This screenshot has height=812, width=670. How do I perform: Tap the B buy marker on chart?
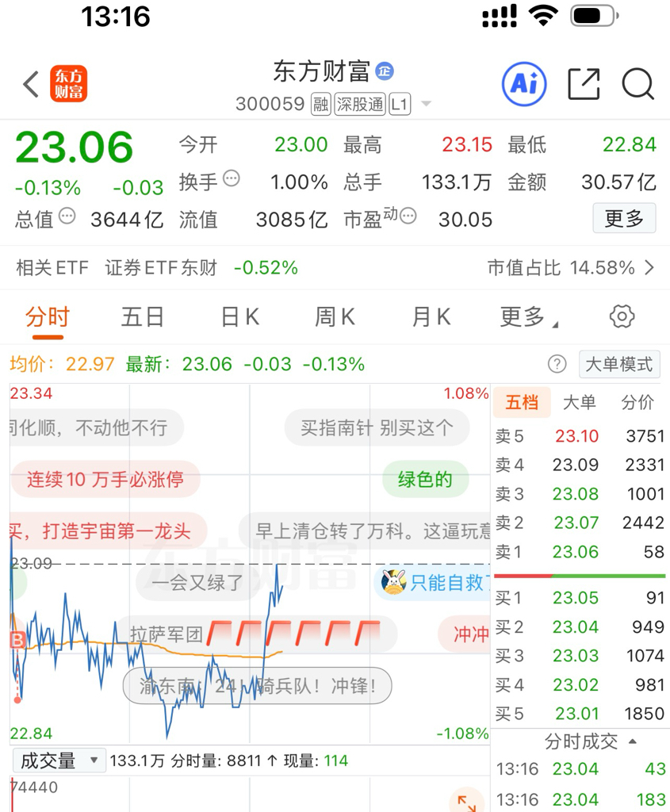click(x=17, y=640)
